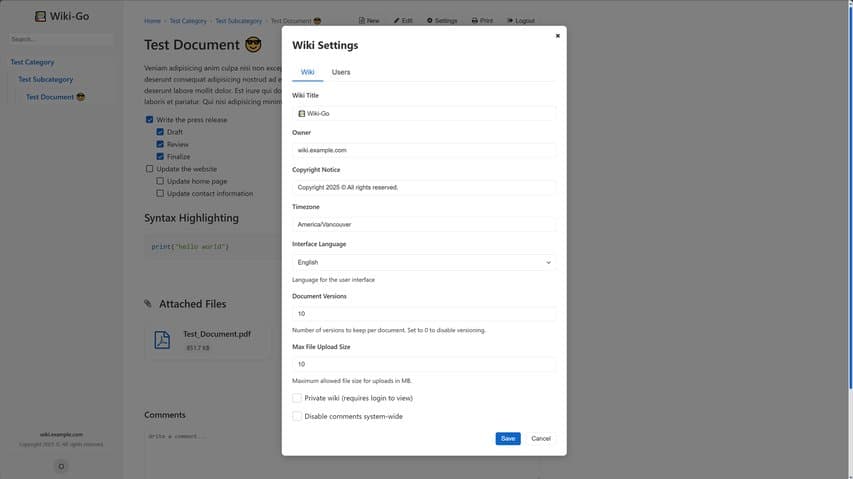
Task: Click the Logout icon in toolbar
Action: (x=510, y=21)
